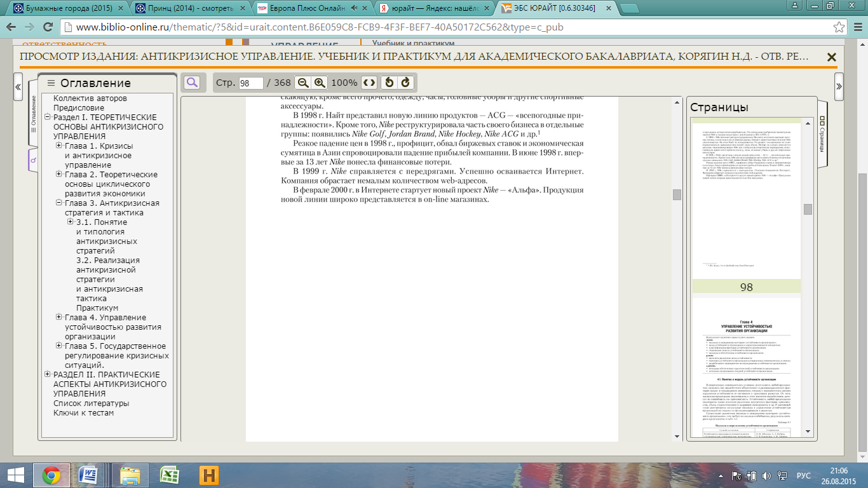This screenshot has height=488, width=868.
Task: Open Коллектив авторов in contents
Action: coord(90,98)
